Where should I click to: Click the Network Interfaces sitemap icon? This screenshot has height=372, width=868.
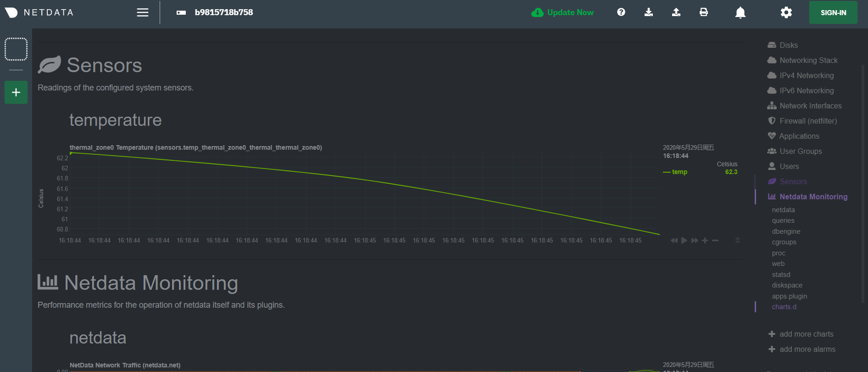tap(772, 106)
